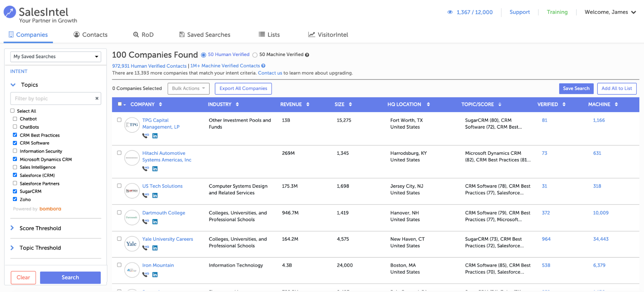Viewport: 644px width, 292px height.
Task: Open the Bulk Actions dropdown
Action: click(x=189, y=89)
